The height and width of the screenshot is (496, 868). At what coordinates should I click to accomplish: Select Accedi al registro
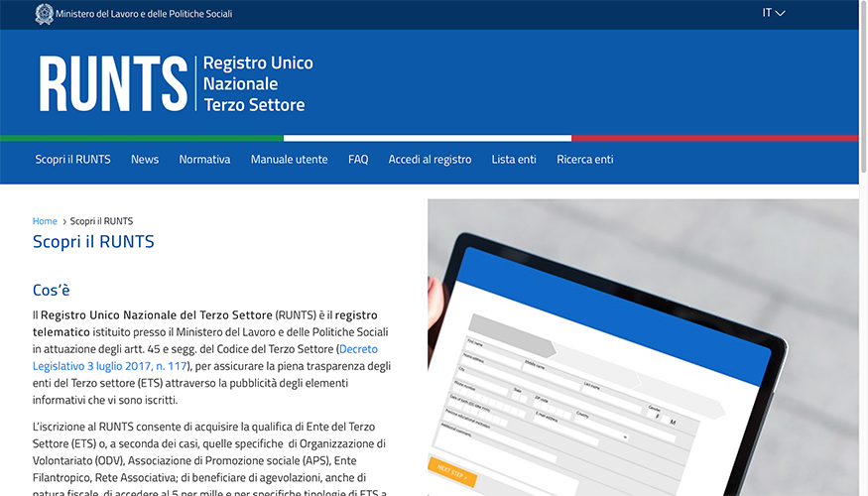[430, 160]
